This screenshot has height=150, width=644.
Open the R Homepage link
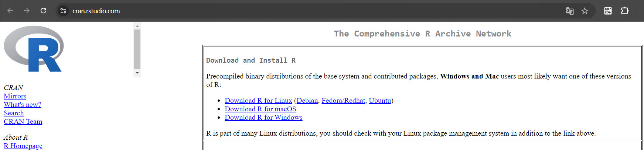pyautogui.click(x=23, y=146)
